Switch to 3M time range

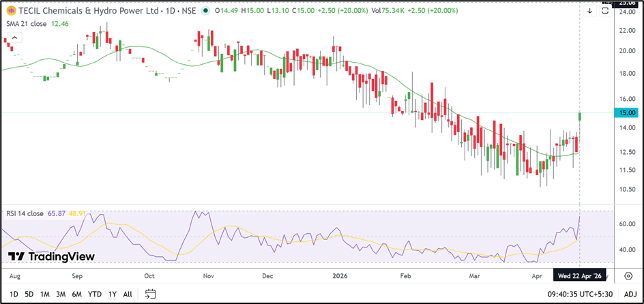coord(61,294)
